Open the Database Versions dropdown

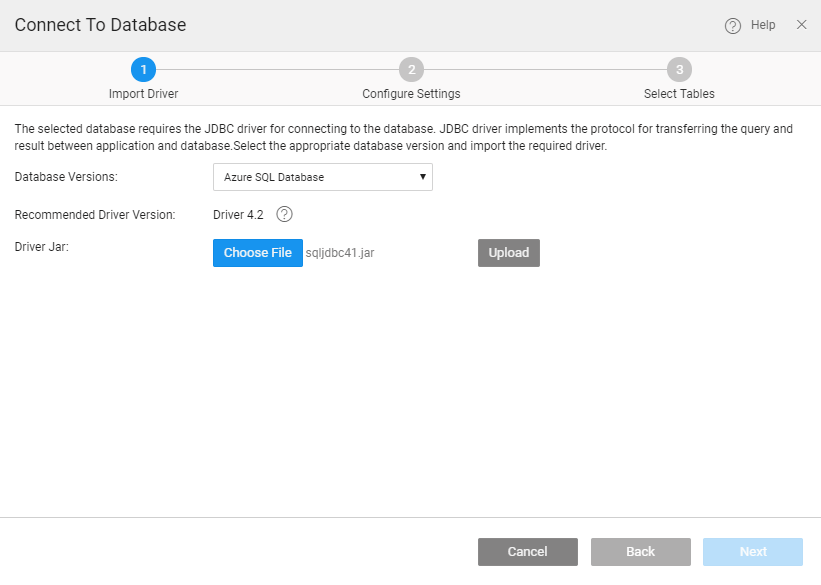[x=322, y=177]
